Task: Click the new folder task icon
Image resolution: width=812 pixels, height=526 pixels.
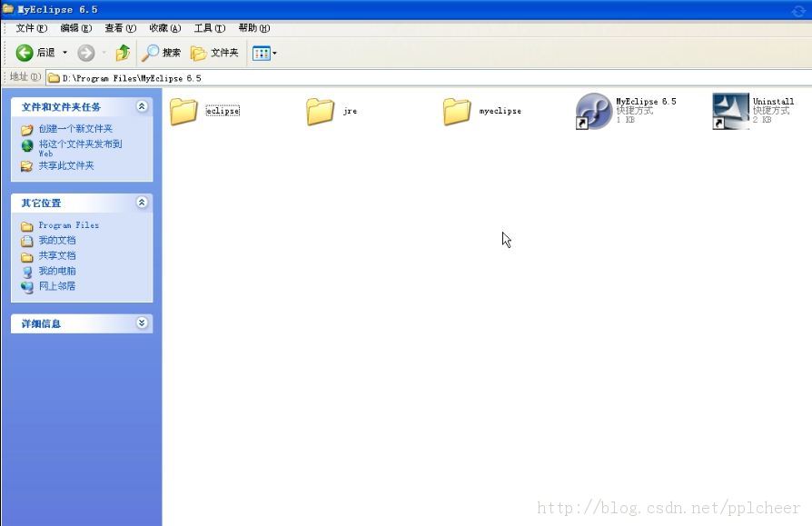Action: pos(27,129)
